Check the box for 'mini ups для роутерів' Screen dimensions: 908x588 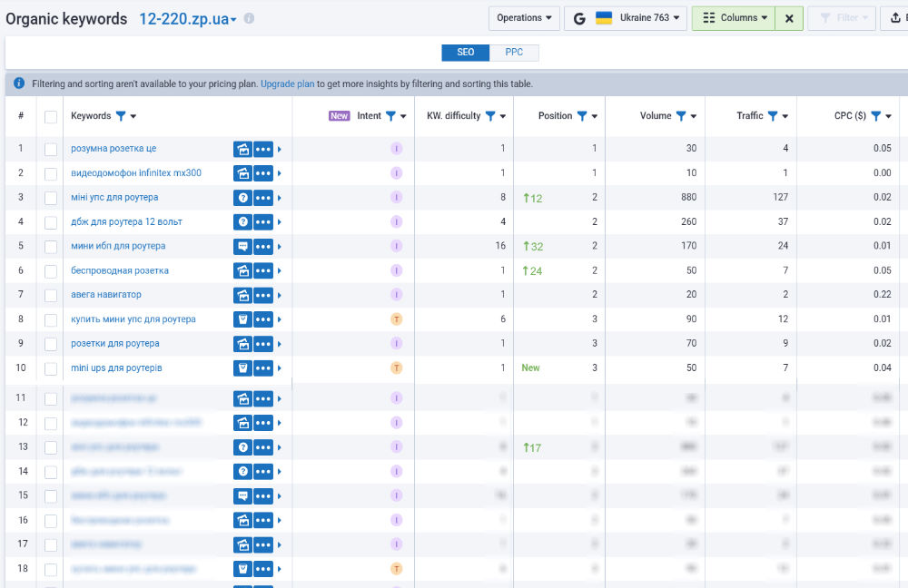pyautogui.click(x=51, y=368)
